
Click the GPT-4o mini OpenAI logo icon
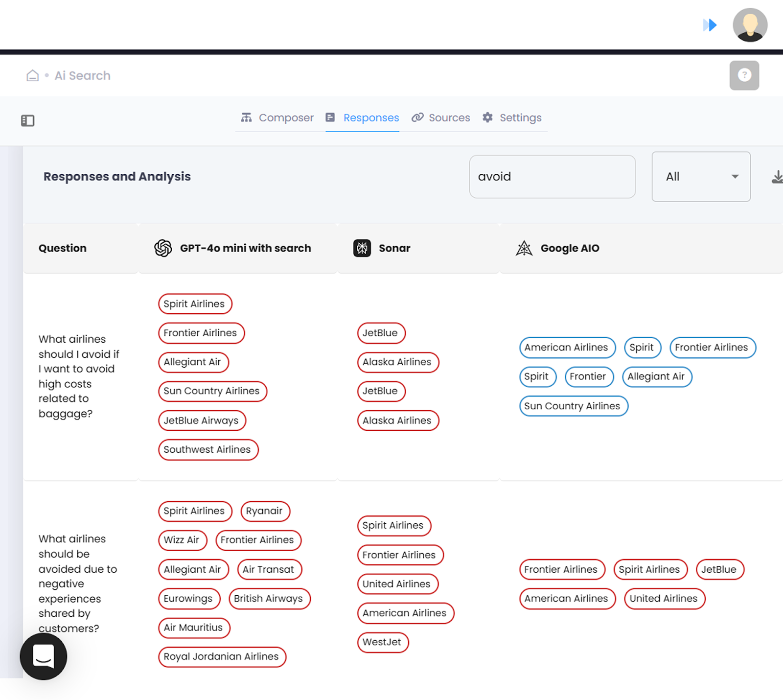[x=163, y=248]
